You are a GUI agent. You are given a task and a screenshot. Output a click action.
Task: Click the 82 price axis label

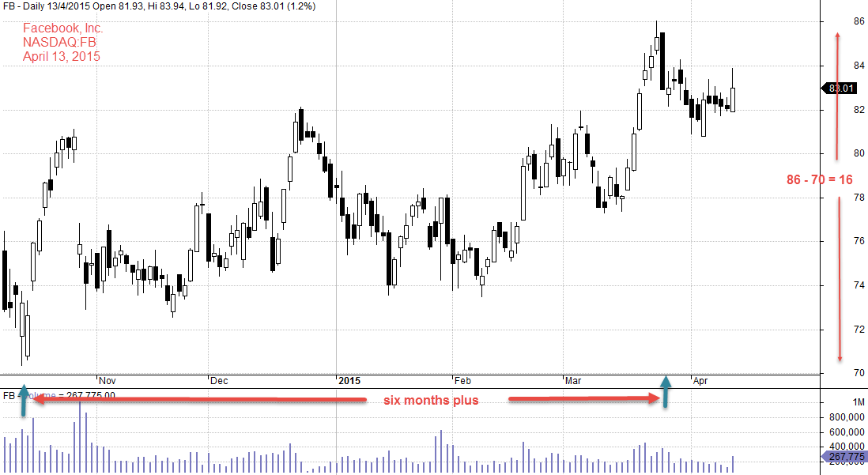[x=859, y=110]
